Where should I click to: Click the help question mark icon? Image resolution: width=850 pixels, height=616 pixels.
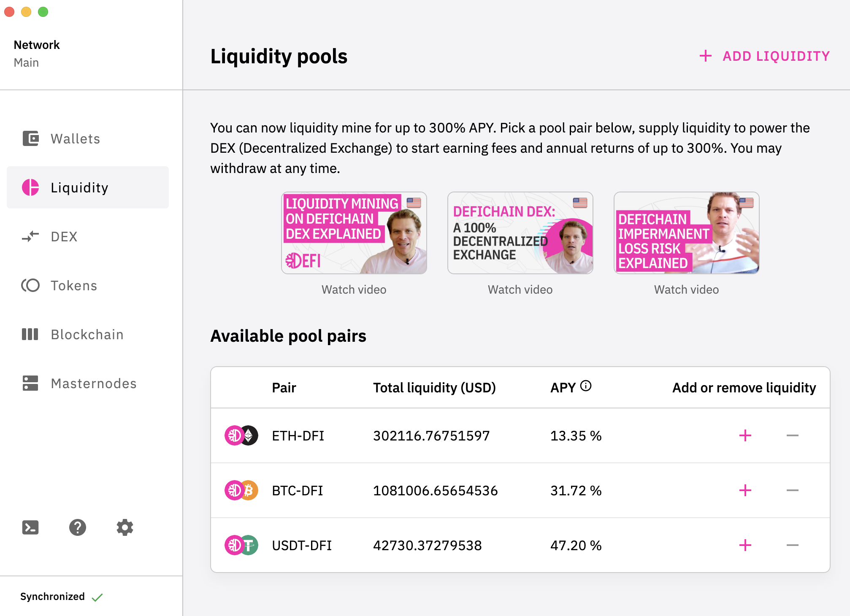tap(78, 527)
